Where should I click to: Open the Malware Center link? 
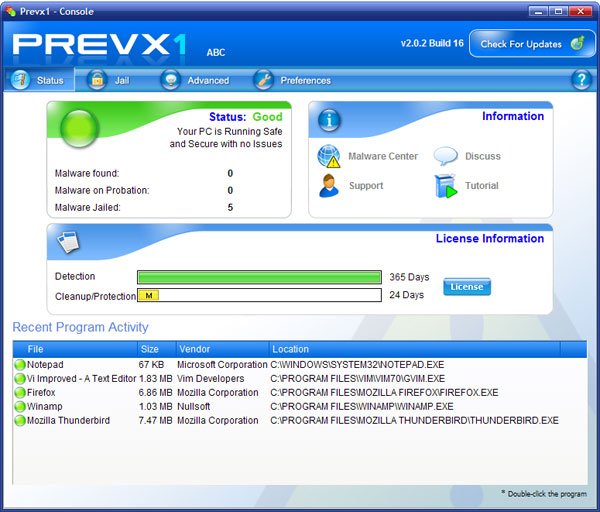coord(383,156)
